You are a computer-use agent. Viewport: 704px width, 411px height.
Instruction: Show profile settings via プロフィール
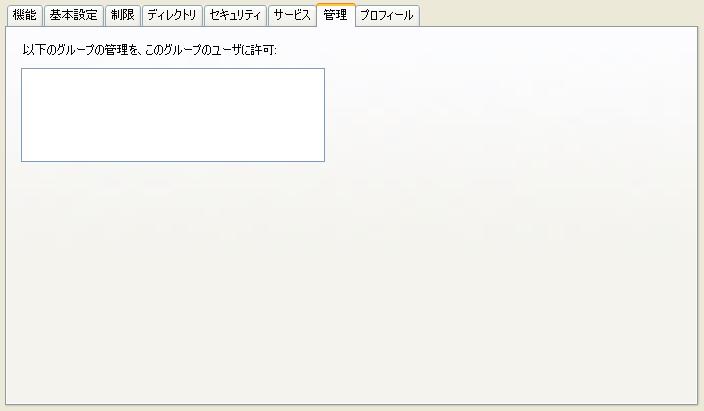pos(387,15)
